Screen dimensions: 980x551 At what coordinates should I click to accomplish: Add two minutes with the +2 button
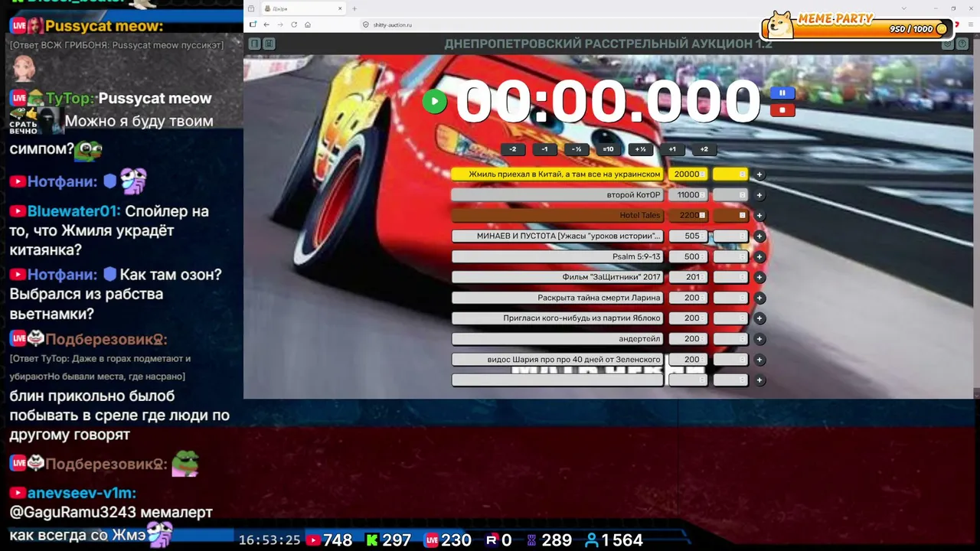click(704, 149)
